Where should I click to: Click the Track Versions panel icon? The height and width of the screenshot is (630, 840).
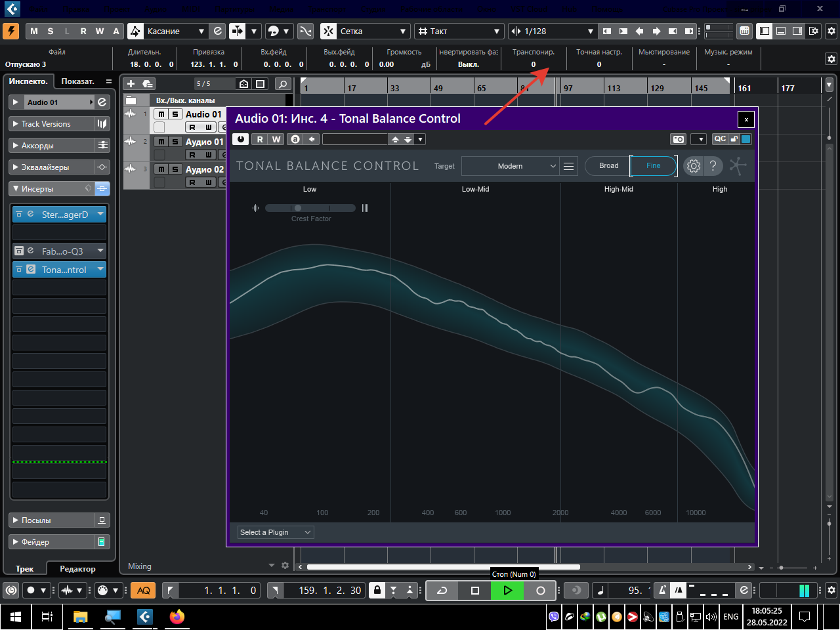[102, 123]
